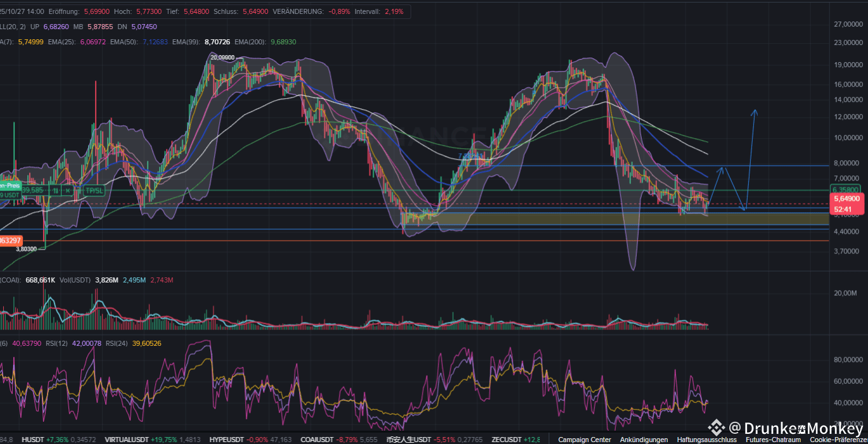The height and width of the screenshot is (444, 868).
Task: Select VIRTUALUSDT in the bottom ticker
Action: point(127,440)
